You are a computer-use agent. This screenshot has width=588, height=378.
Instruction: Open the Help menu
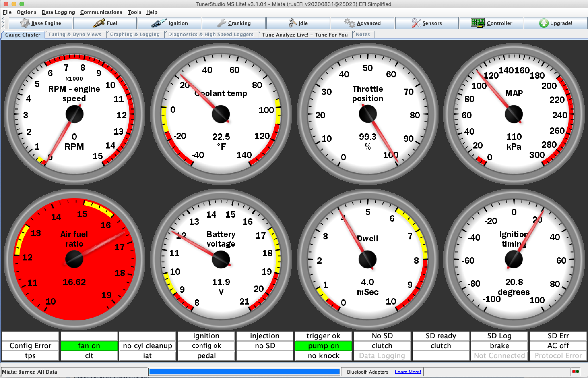coord(152,12)
